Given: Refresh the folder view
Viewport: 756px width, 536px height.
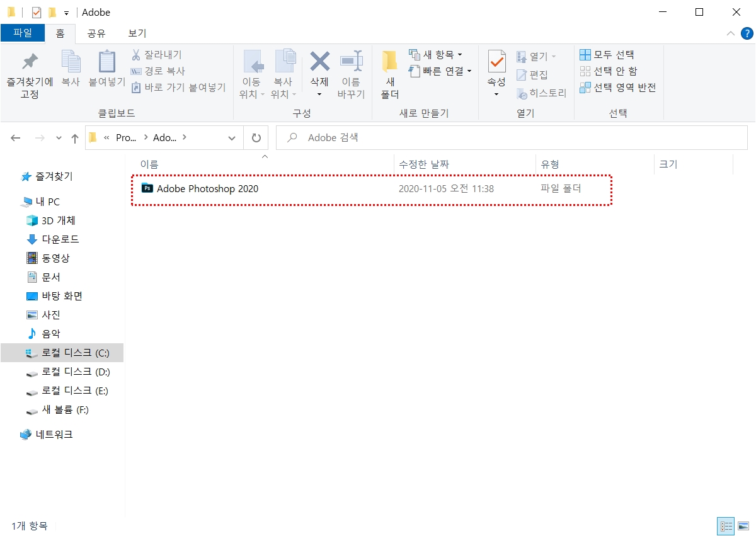Looking at the screenshot, I should [256, 138].
